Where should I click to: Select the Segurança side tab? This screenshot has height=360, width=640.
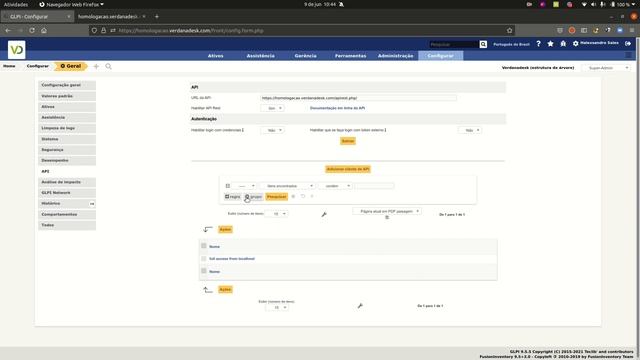67,150
